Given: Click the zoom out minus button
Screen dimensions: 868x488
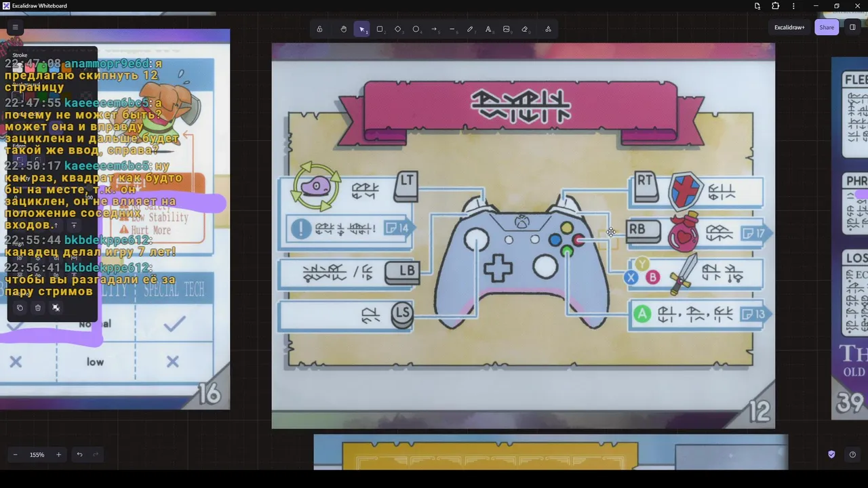Looking at the screenshot, I should [x=16, y=455].
